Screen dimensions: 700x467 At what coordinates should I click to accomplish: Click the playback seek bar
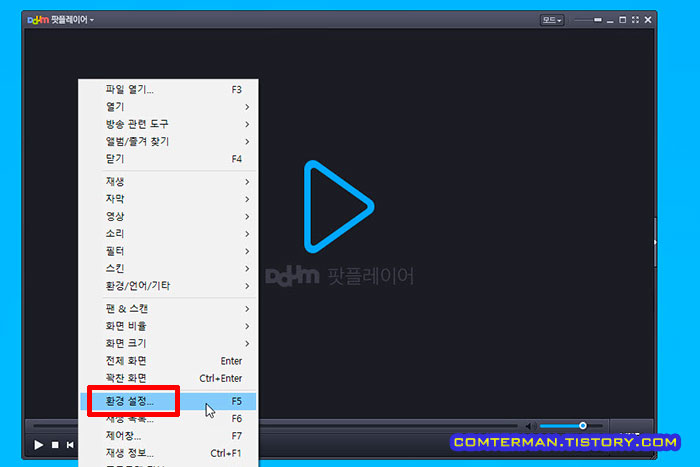(275, 425)
